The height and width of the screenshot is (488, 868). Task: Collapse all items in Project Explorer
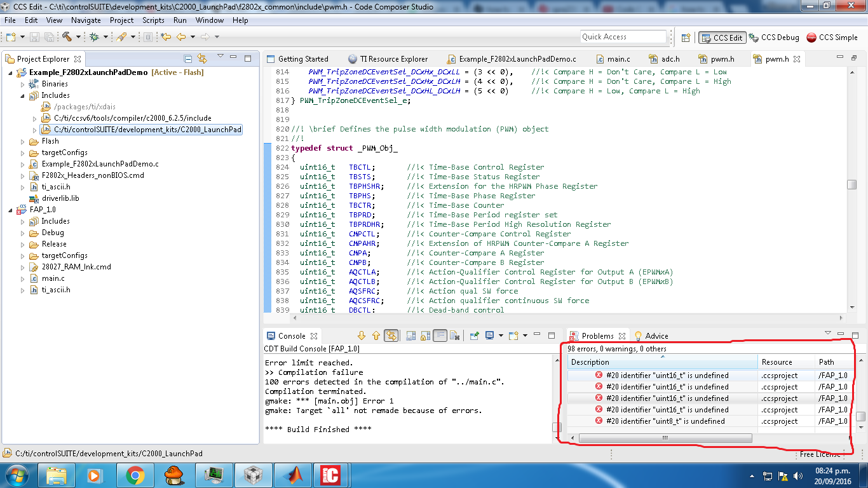[187, 59]
